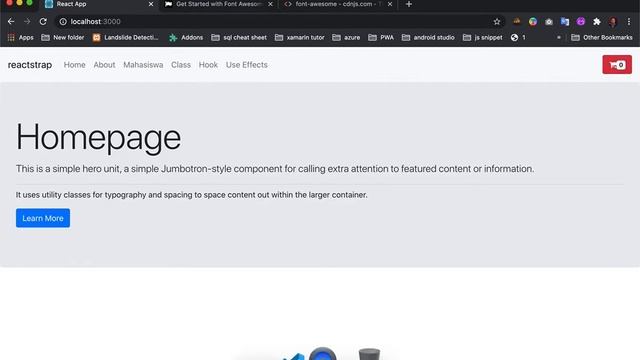Open the Addons bookmark
This screenshot has height=360, width=640.
186,38
